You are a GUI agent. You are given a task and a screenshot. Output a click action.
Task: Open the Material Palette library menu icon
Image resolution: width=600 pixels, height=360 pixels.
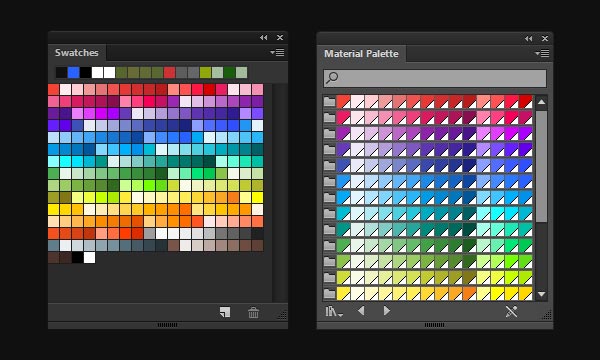[x=334, y=311]
